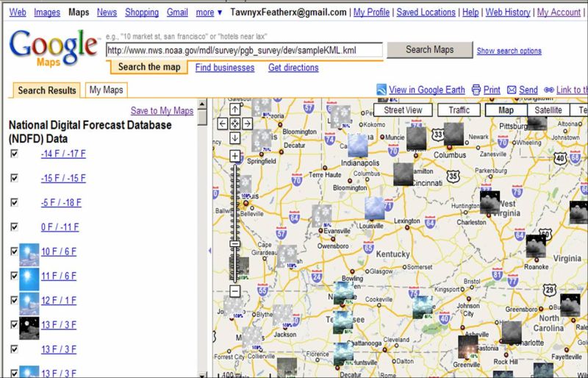Click the search box with the KML URL
This screenshot has width=588, height=378.
pos(244,50)
